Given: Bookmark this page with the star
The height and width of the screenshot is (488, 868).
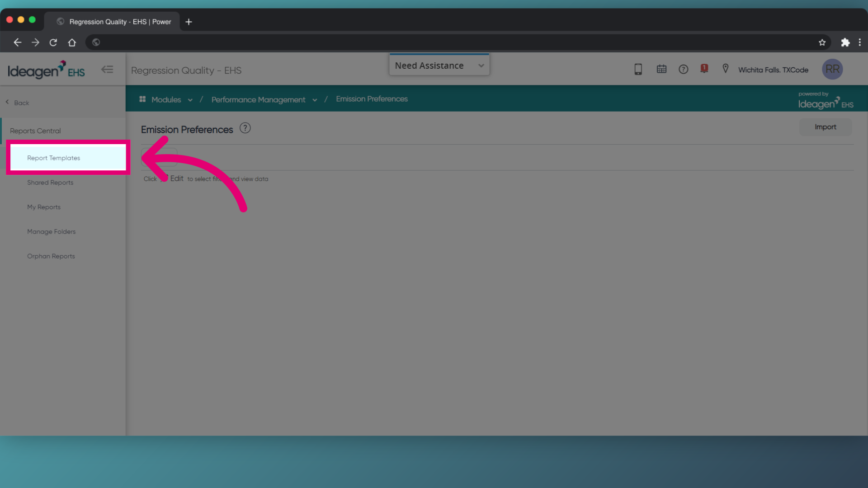Looking at the screenshot, I should point(822,42).
